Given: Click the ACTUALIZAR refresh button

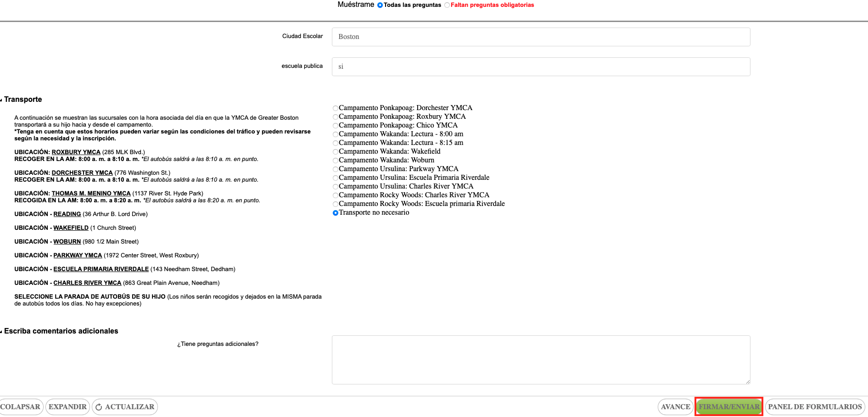Looking at the screenshot, I should click(125, 407).
